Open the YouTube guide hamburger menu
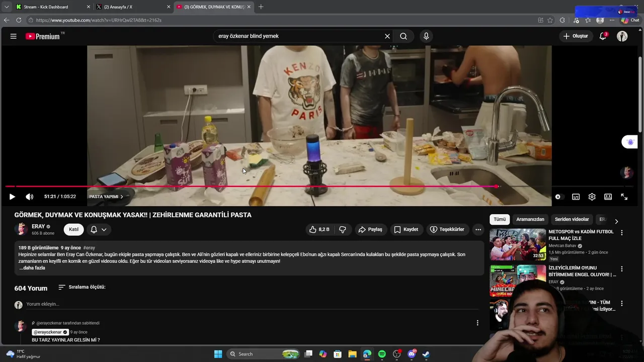Viewport: 644px width, 362px height. pos(14,36)
